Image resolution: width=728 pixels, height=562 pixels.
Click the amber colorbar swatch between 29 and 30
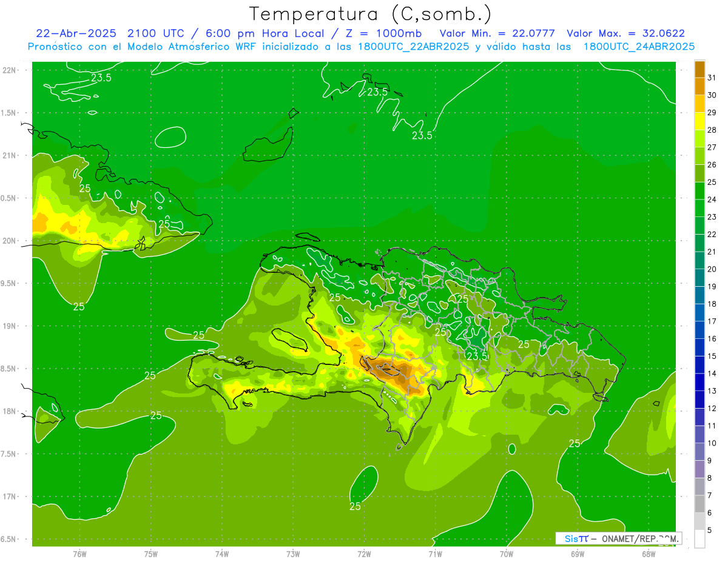pyautogui.click(x=699, y=104)
